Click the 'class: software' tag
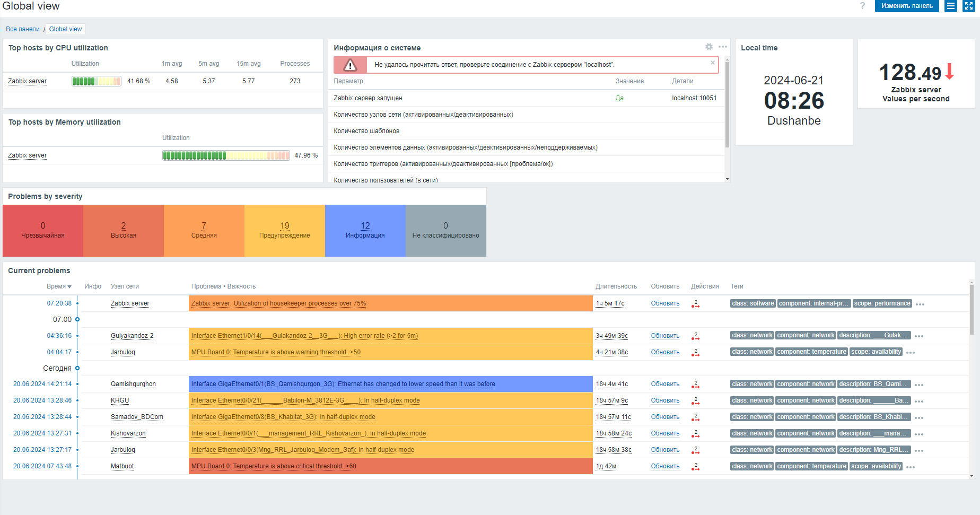Screen dimensions: 980x515 pyautogui.click(x=752, y=303)
